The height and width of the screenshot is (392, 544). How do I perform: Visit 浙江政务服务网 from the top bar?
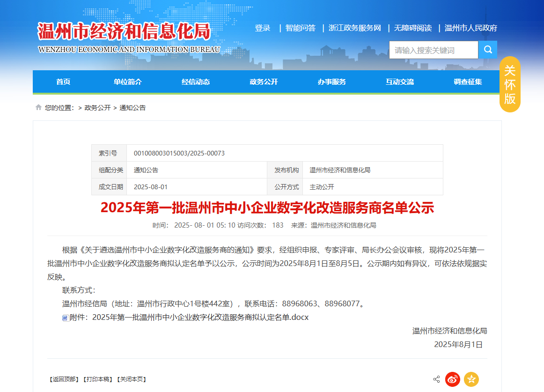click(353, 28)
